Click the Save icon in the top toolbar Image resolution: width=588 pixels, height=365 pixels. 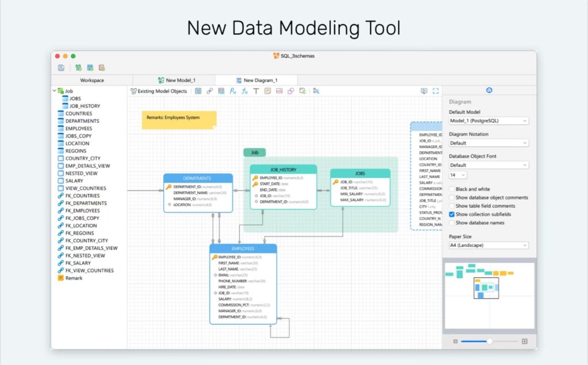[61, 68]
